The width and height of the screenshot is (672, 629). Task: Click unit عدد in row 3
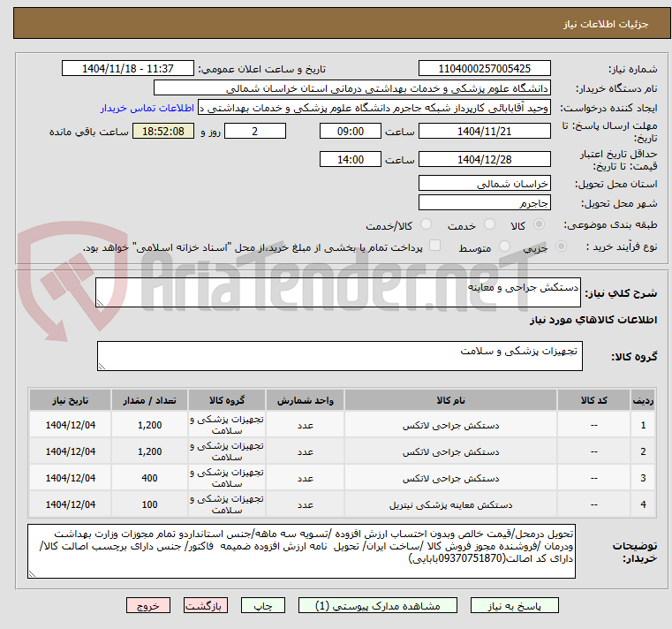(x=306, y=478)
